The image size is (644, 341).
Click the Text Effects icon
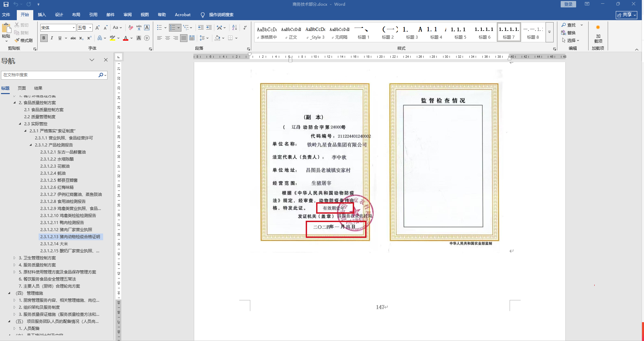[100, 38]
